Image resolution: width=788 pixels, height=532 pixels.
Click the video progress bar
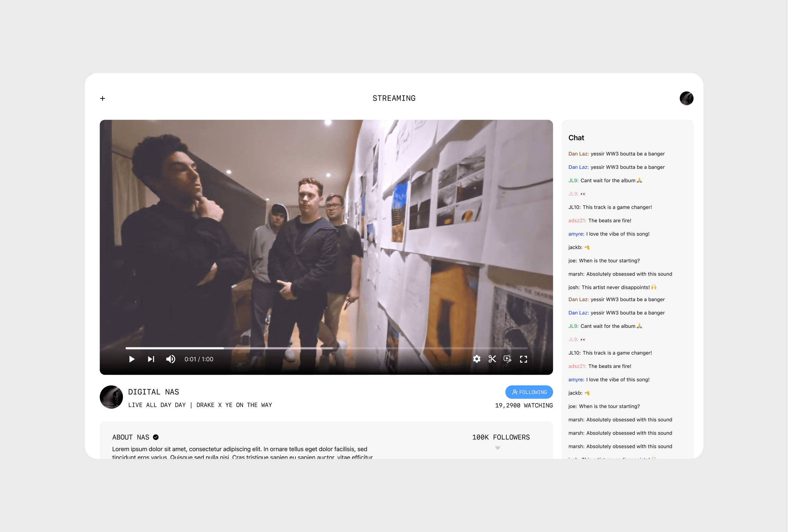[x=326, y=348]
